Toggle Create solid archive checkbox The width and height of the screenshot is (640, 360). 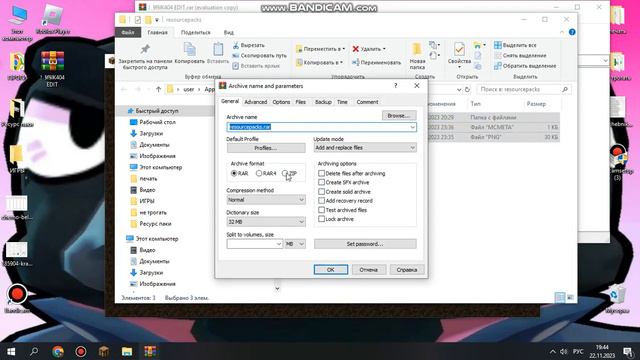coord(322,191)
